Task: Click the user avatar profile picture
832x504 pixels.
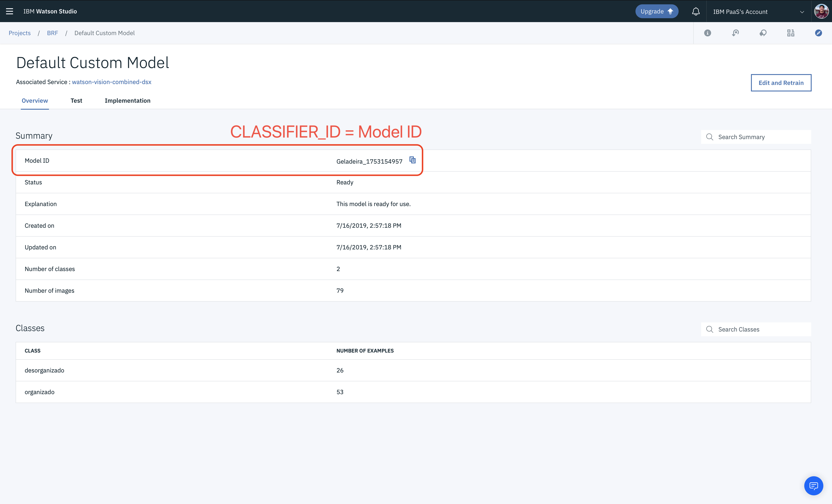Action: click(821, 11)
